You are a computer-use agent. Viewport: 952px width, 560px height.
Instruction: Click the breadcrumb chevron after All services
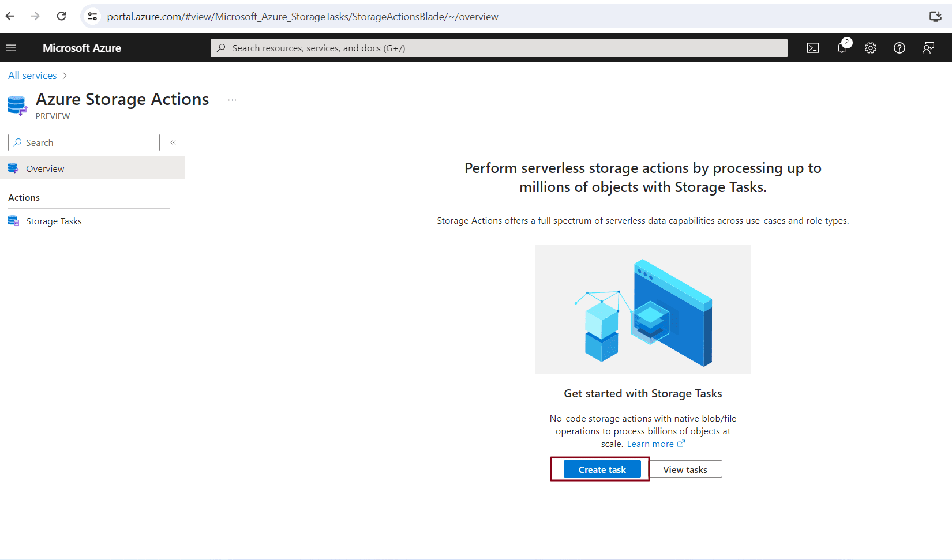coord(65,76)
